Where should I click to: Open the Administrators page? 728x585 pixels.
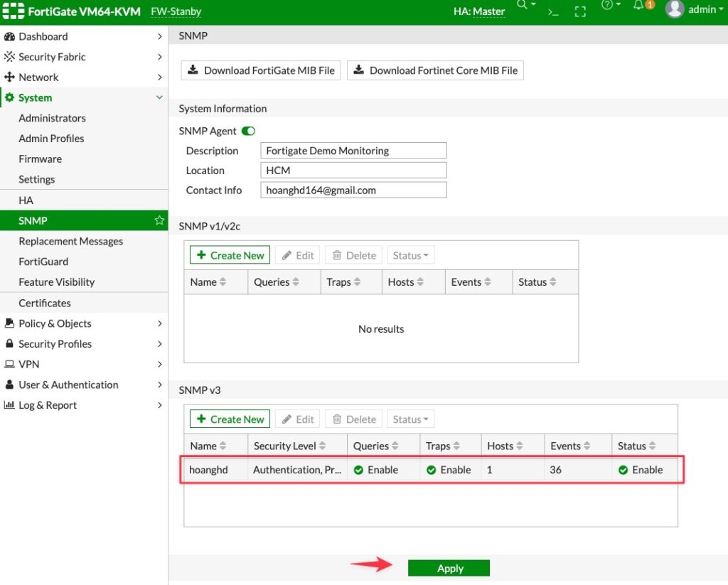(52, 118)
